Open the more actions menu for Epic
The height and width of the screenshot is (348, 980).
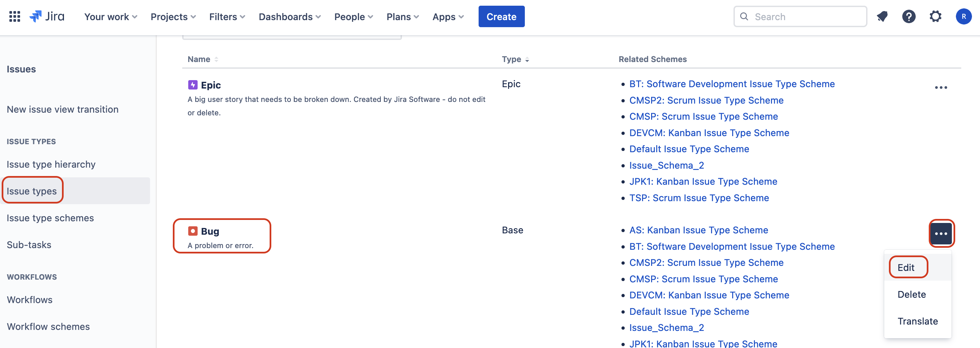click(940, 87)
